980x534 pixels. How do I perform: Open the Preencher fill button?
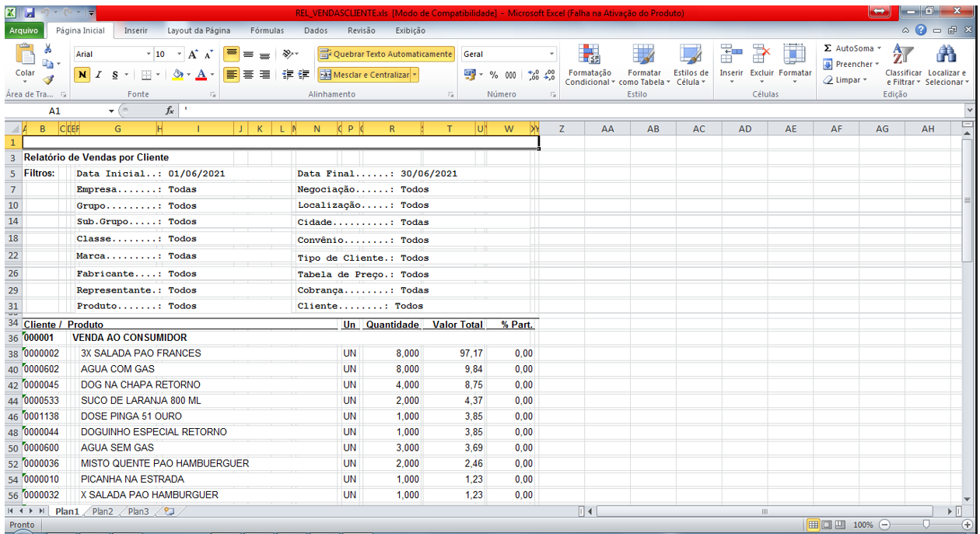tap(851, 64)
